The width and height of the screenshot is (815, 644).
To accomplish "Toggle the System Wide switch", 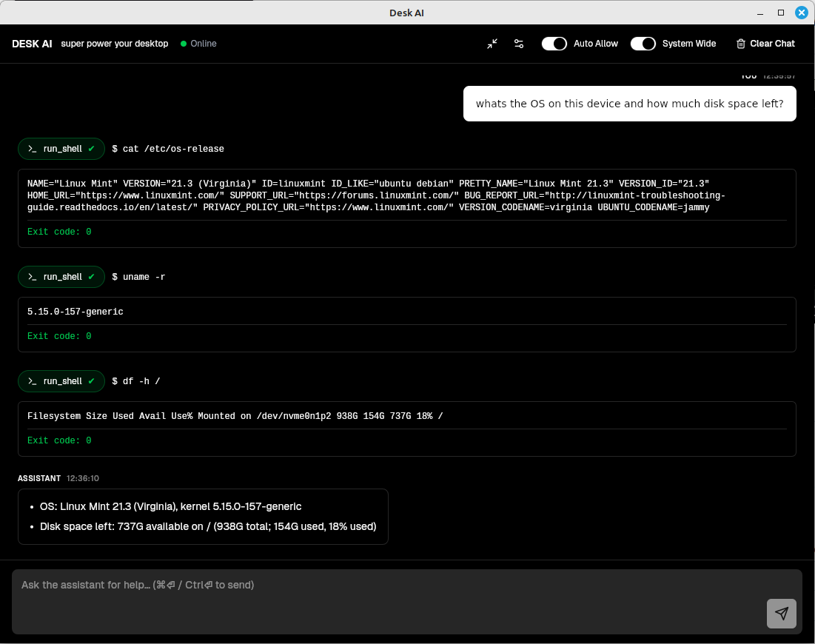I will point(643,44).
